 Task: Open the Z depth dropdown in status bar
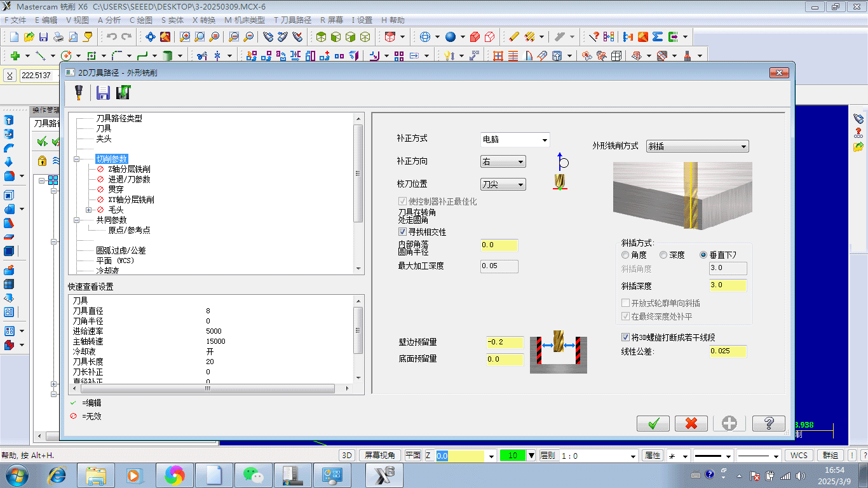[491, 456]
